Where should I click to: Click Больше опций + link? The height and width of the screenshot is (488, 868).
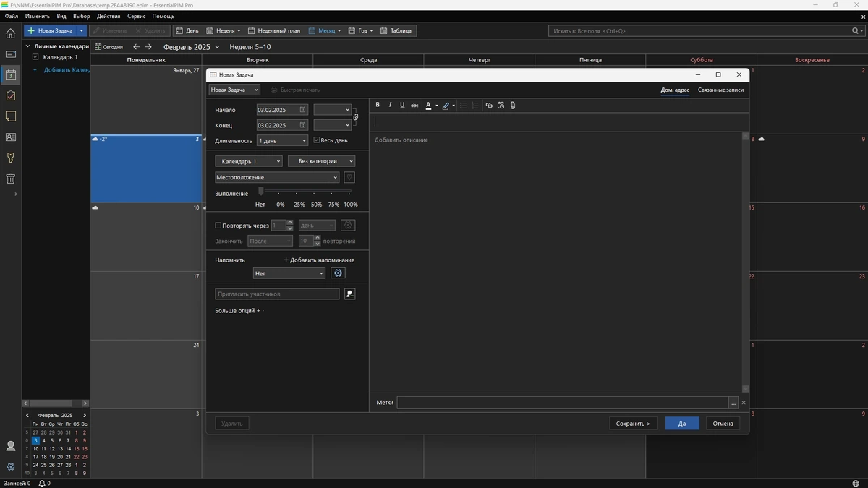[x=237, y=311]
